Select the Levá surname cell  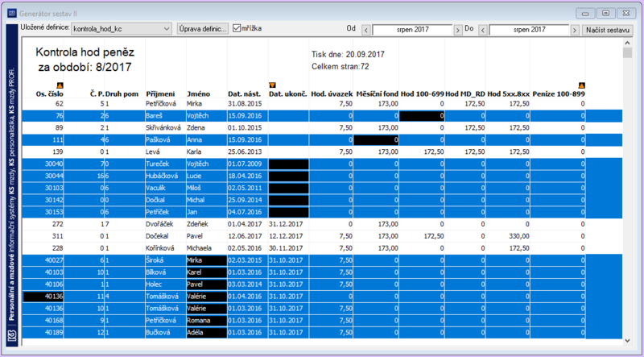point(165,152)
